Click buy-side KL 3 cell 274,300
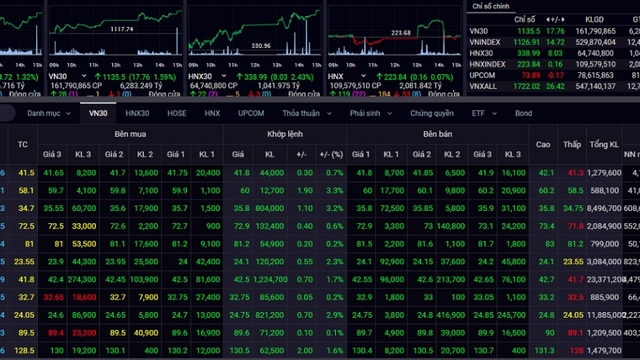Screen dimensions: 640x360 82,280
